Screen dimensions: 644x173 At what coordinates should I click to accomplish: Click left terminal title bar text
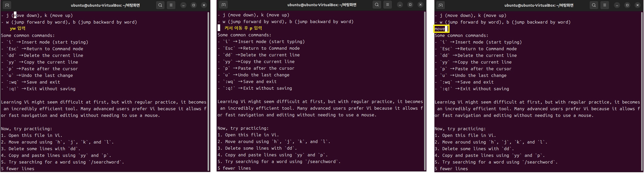(105, 5)
